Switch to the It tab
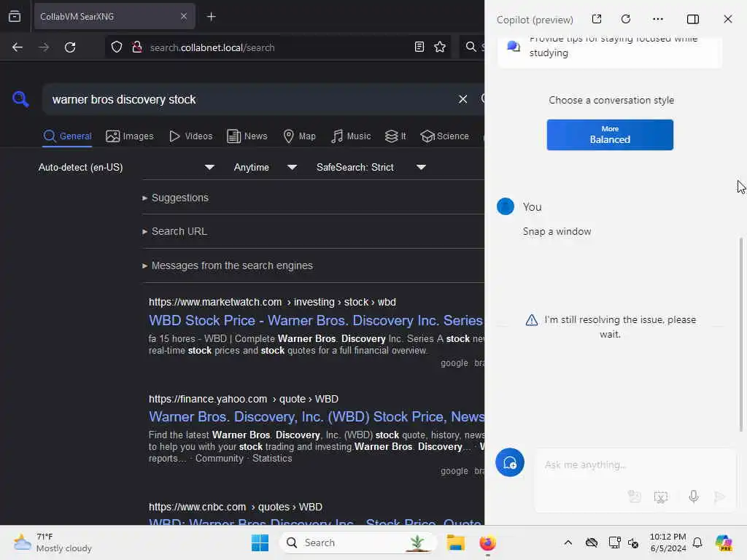Screen dimensions: 747x560 click(395, 136)
